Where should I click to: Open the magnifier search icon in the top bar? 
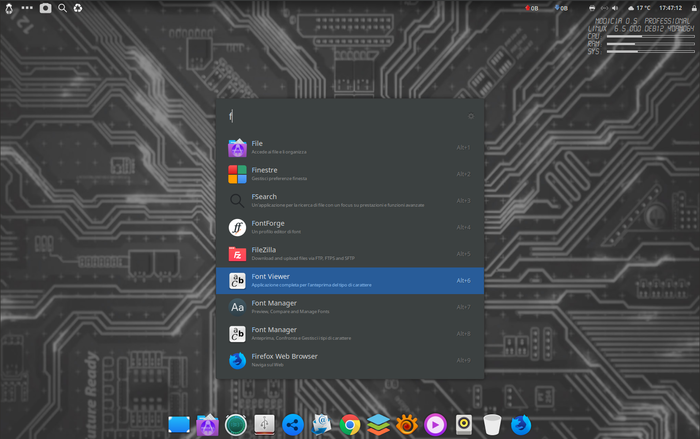tap(63, 8)
